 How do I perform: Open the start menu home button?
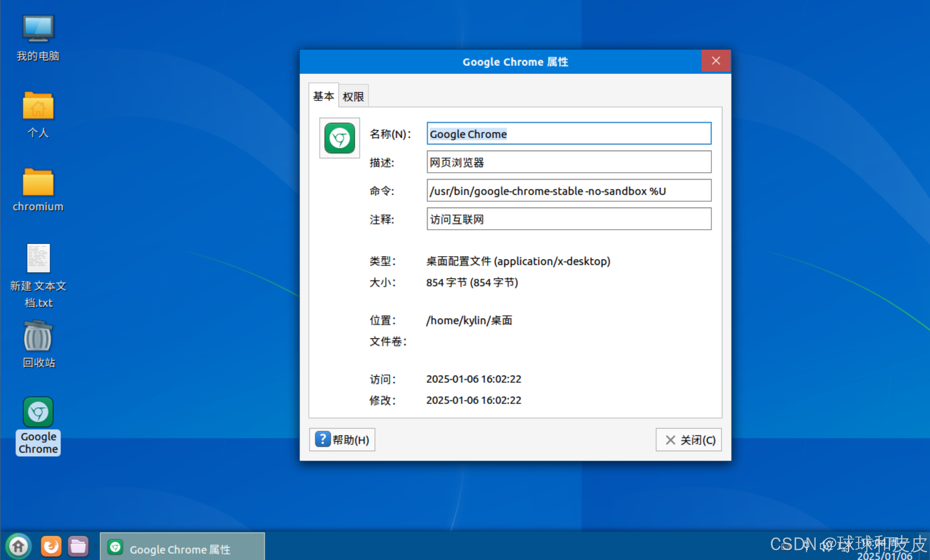[x=18, y=546]
